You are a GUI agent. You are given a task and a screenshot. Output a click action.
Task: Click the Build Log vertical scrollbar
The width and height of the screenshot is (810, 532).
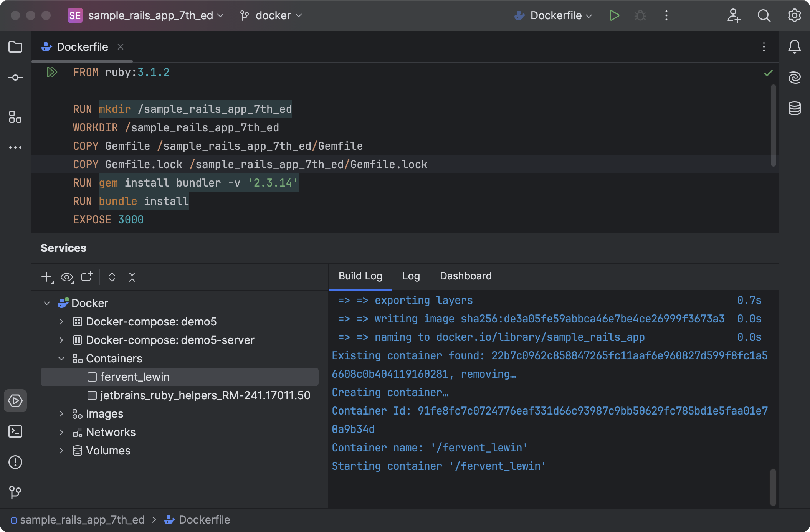(773, 487)
